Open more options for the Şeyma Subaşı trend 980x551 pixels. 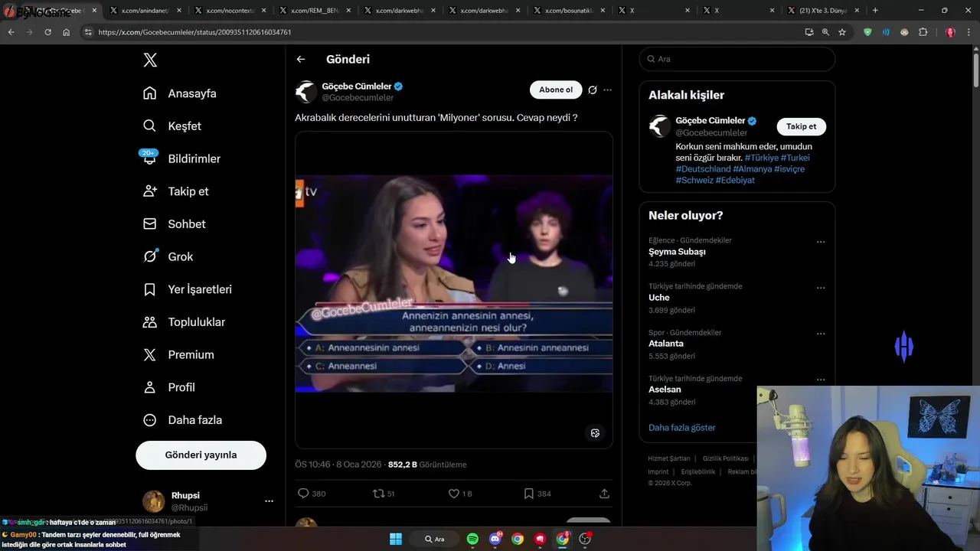click(x=821, y=242)
